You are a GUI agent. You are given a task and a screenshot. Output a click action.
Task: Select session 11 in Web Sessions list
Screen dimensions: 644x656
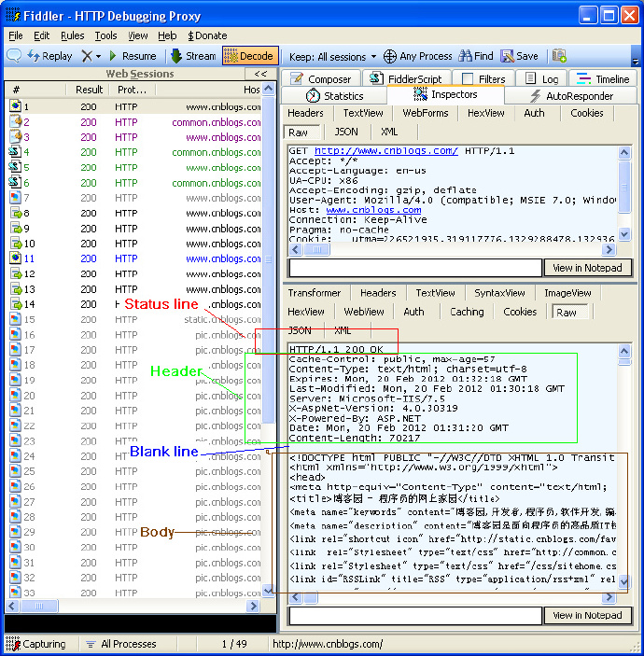(x=135, y=258)
